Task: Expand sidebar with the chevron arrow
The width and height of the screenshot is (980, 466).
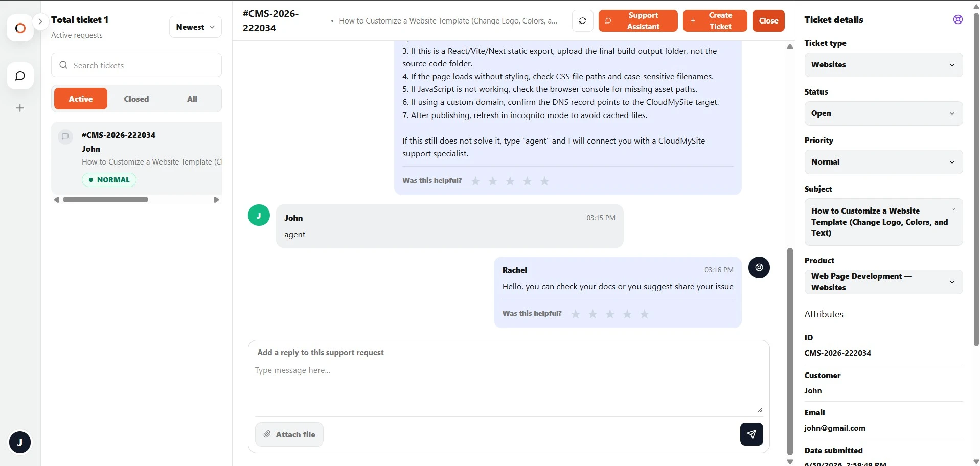Action: point(40,21)
